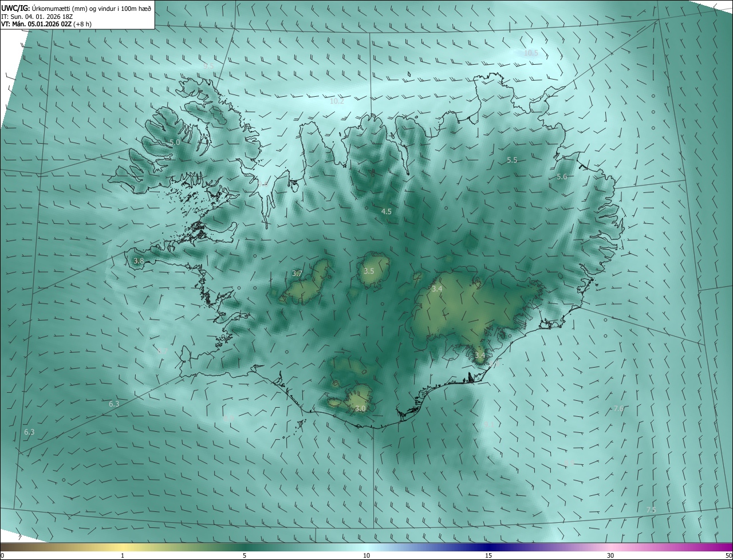Click the colorbar tick label 50
Screen dimensions: 733x560
(728, 555)
